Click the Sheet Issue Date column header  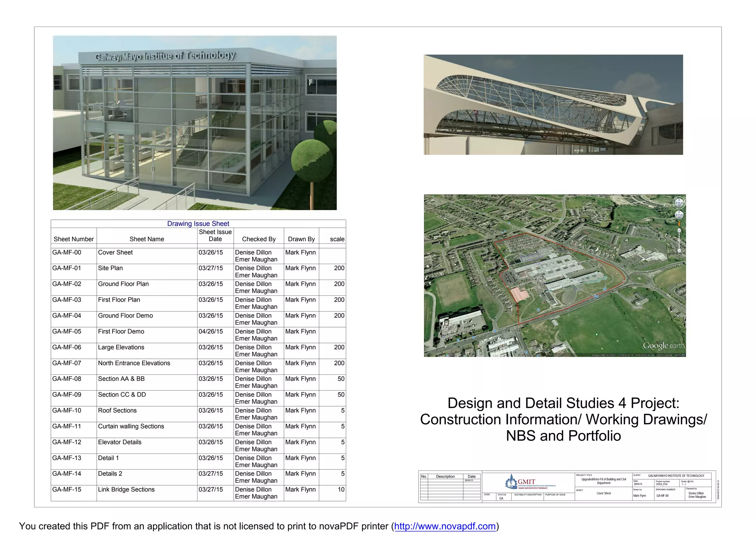click(x=215, y=235)
